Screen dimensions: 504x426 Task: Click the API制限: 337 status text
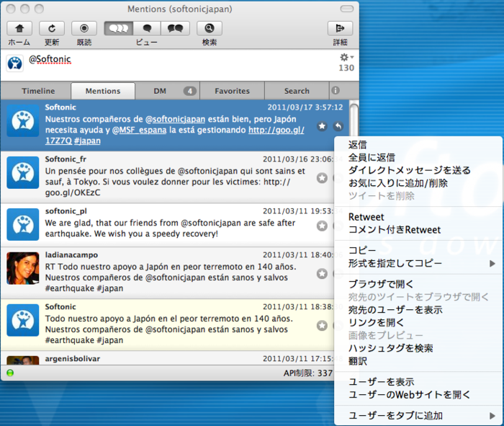(307, 373)
